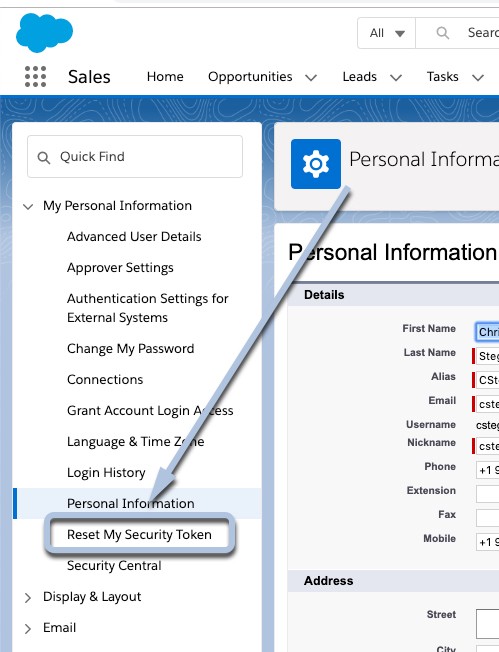This screenshot has width=499, height=652.
Task: Click the blue gear settings icon
Action: coord(316,164)
